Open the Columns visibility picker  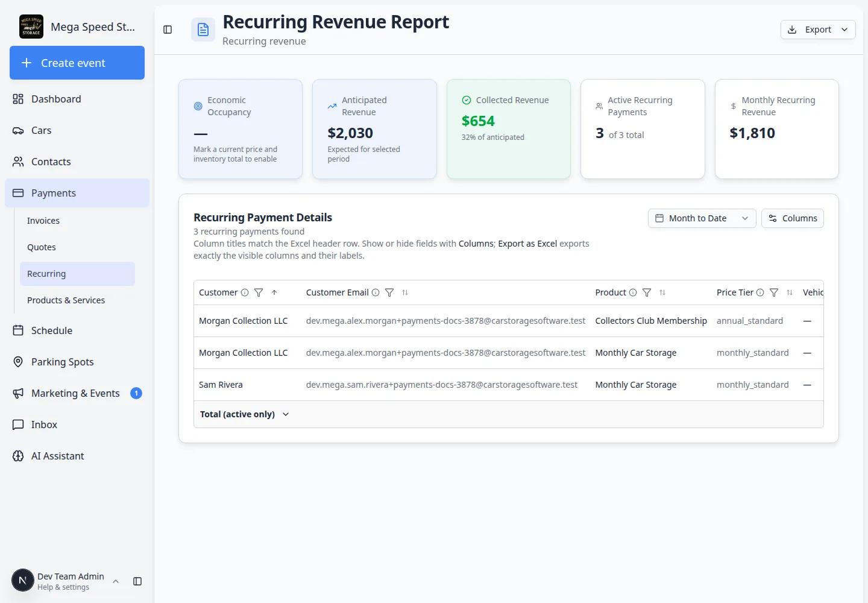(x=793, y=218)
